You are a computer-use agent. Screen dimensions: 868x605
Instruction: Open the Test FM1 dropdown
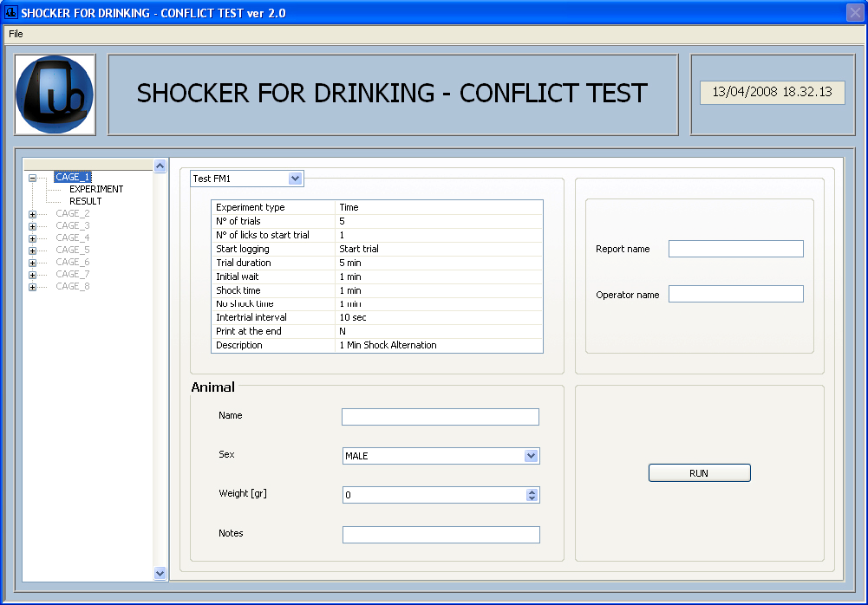(295, 179)
